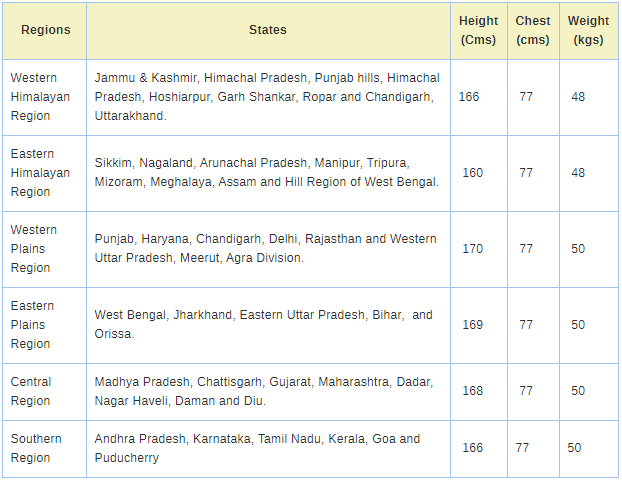Click the Eastern Plains Region cell
This screenshot has height=485, width=622.
tap(34, 325)
